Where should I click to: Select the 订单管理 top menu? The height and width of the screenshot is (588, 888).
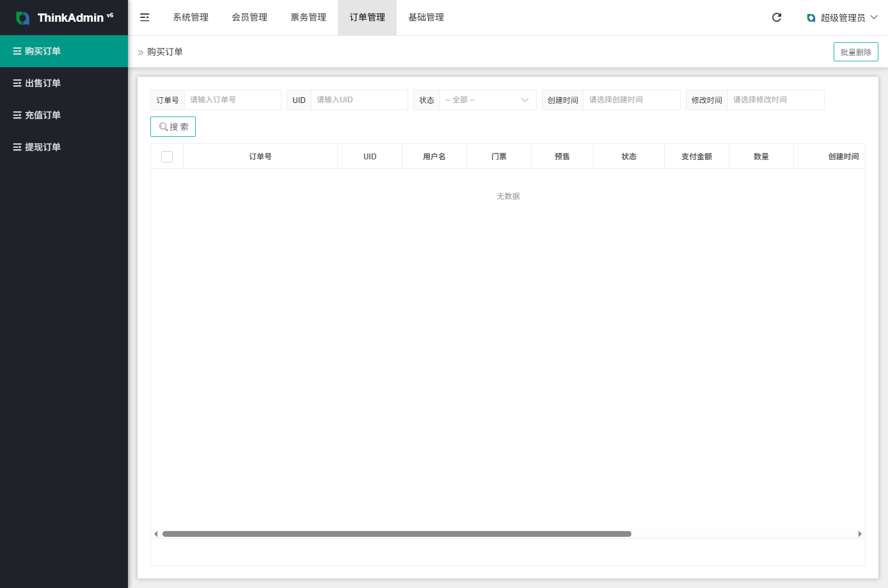pyautogui.click(x=367, y=17)
